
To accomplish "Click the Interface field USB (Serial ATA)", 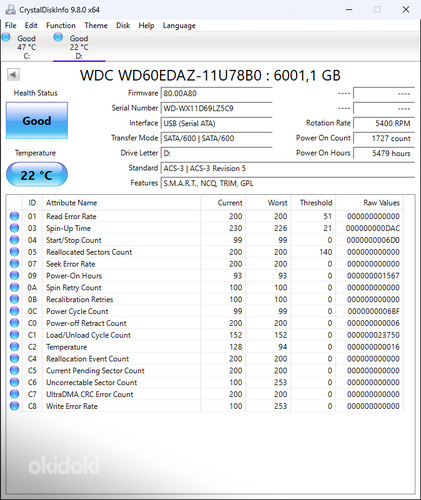I will [x=217, y=123].
